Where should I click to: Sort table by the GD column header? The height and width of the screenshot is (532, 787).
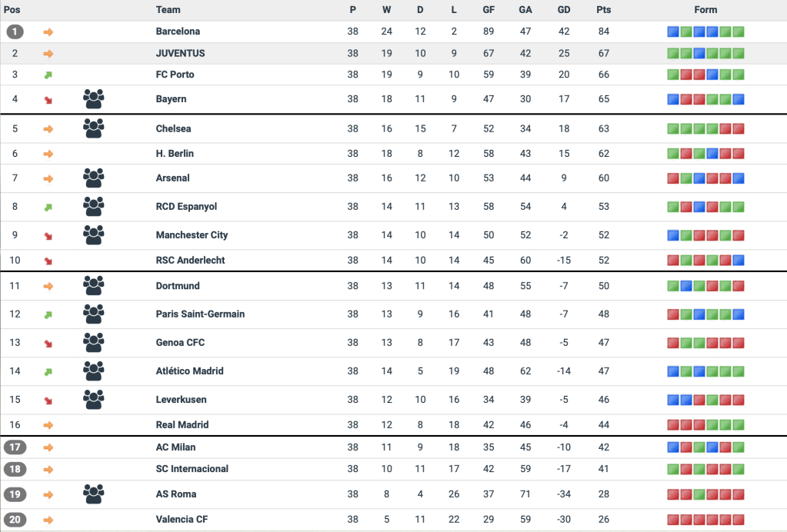tap(564, 10)
